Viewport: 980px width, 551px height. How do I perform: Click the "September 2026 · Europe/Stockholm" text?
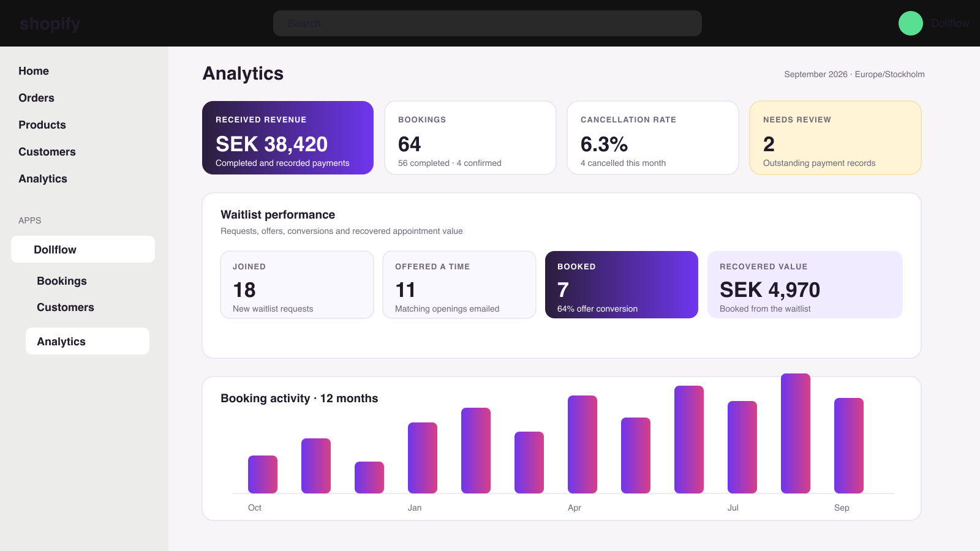(x=854, y=74)
